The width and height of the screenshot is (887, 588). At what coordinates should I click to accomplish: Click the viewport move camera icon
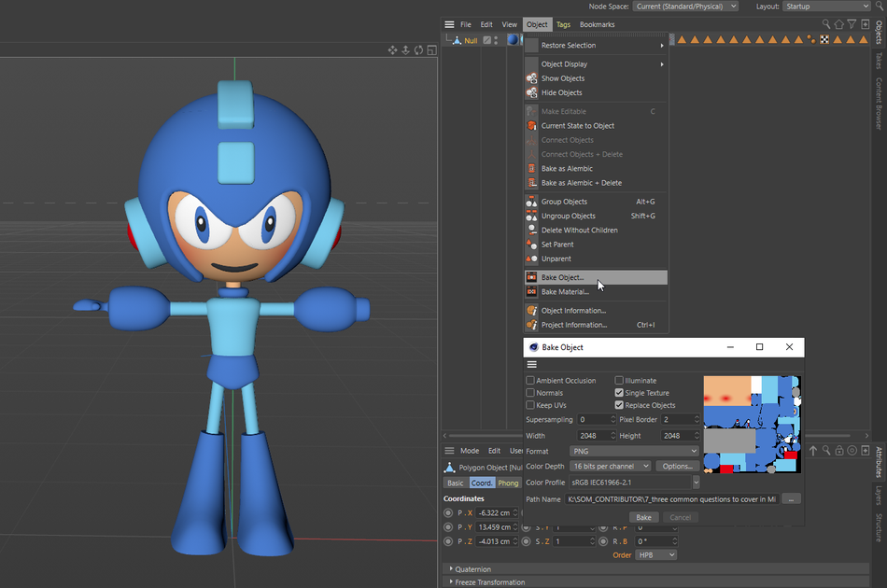pyautogui.click(x=392, y=50)
